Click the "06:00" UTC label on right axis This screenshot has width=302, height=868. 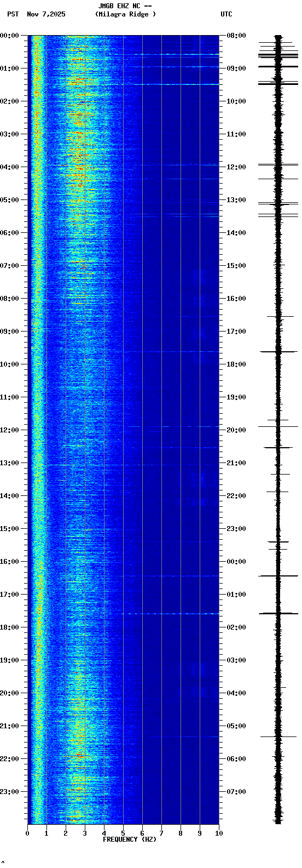[x=236, y=759]
